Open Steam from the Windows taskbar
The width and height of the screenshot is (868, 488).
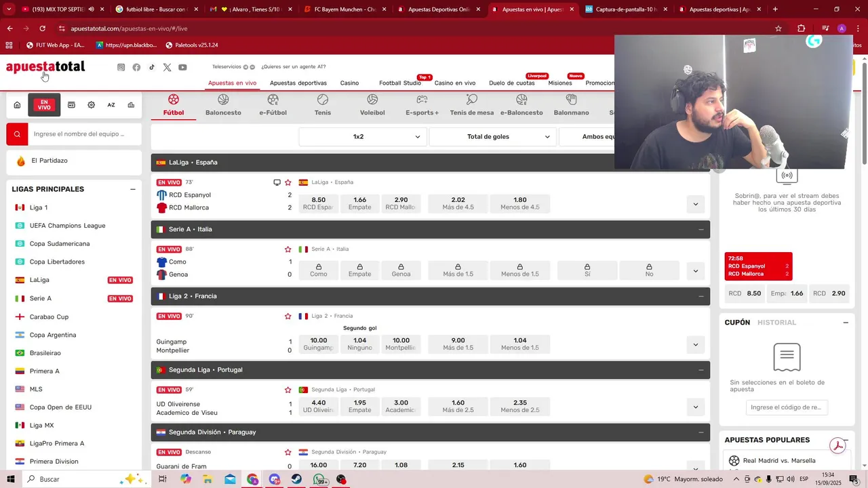[x=297, y=479]
